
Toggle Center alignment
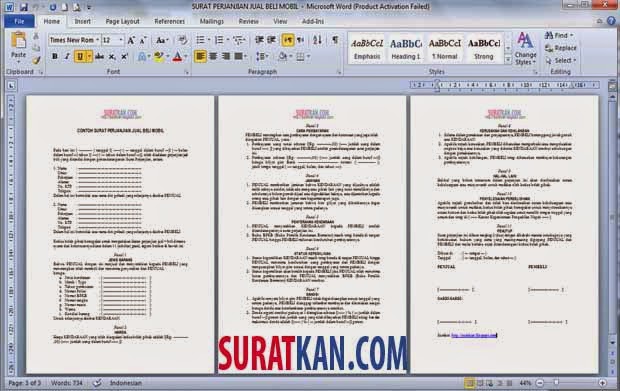(x=213, y=57)
